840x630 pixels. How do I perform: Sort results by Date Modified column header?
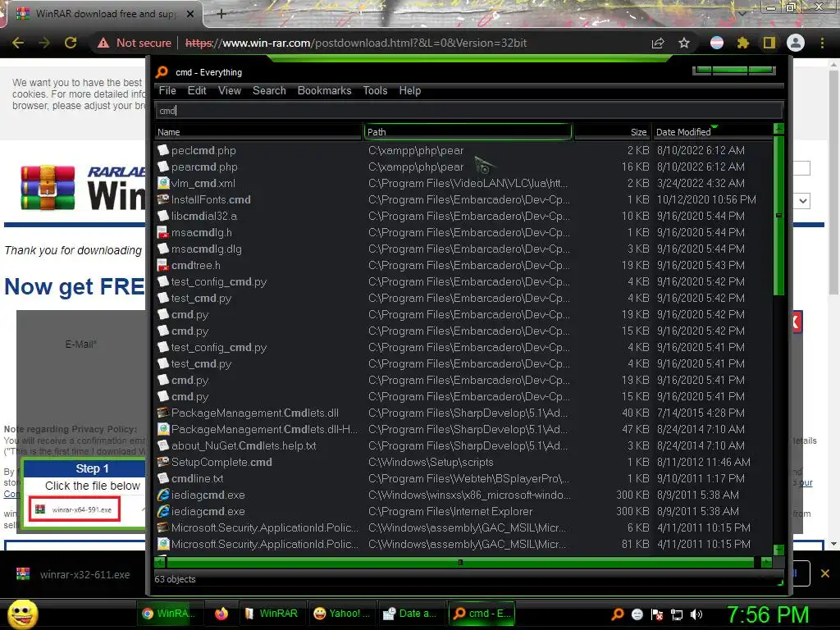point(711,132)
